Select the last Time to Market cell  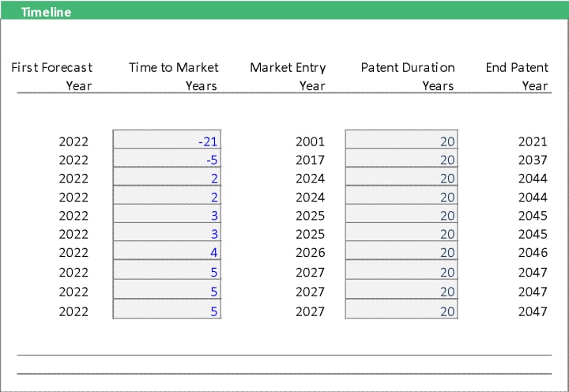pos(167,309)
